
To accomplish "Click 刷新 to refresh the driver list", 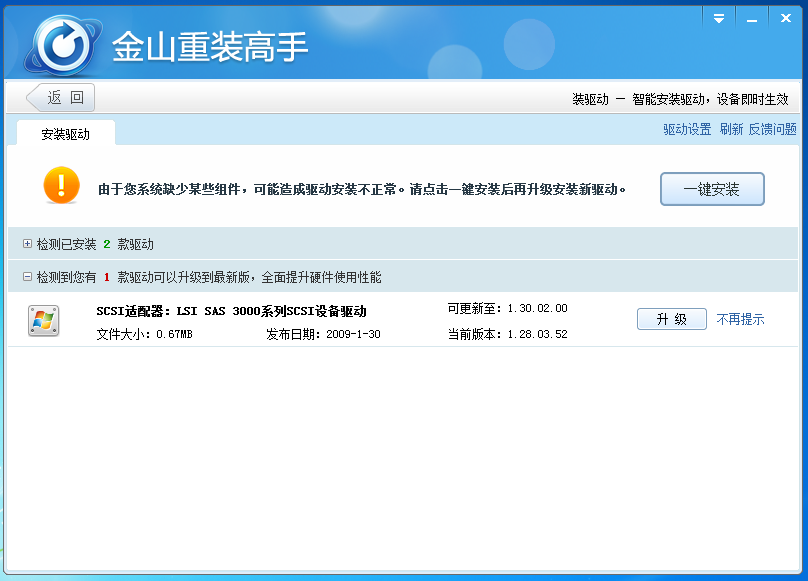I will coord(731,129).
